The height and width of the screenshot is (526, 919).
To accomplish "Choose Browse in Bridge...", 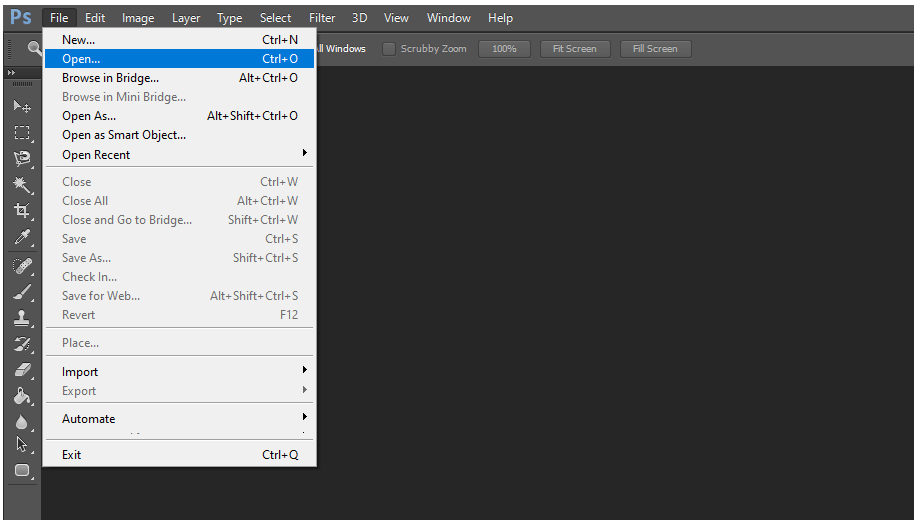I will click(x=179, y=78).
